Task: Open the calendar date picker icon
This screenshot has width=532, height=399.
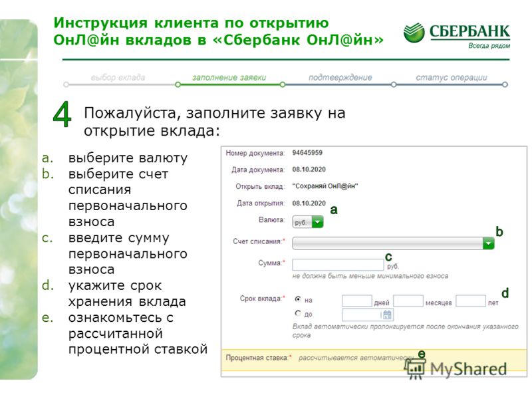Action: coord(387,315)
